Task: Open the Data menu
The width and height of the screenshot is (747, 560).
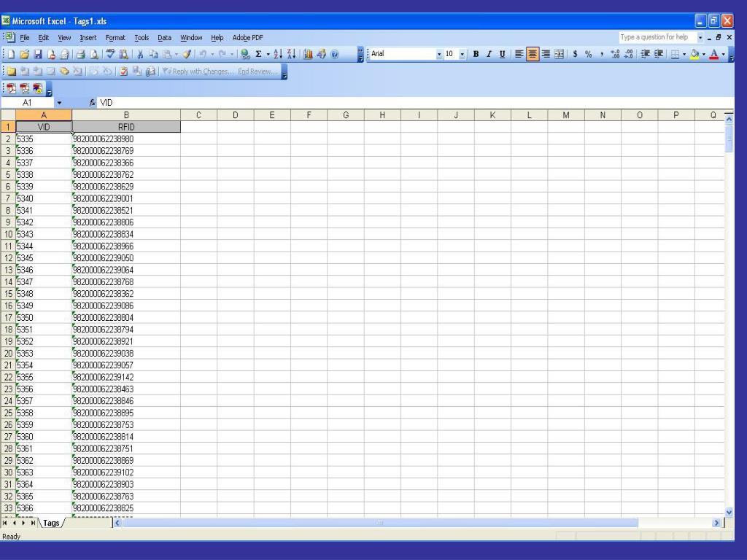Action: tap(164, 38)
